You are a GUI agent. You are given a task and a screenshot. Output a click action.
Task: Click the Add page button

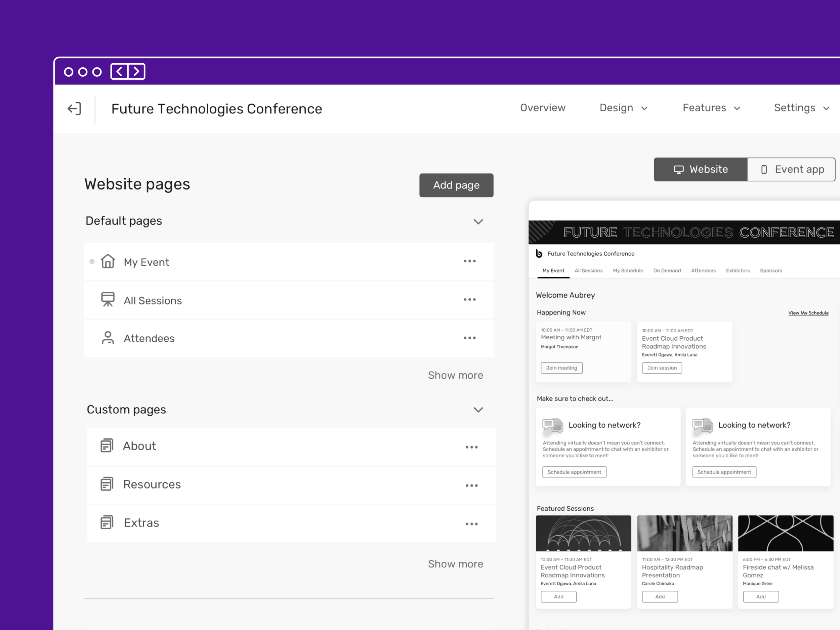[456, 185]
